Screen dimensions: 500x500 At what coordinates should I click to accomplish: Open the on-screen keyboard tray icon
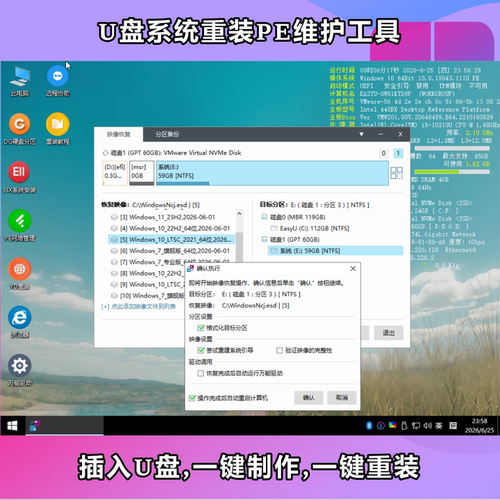click(x=453, y=426)
